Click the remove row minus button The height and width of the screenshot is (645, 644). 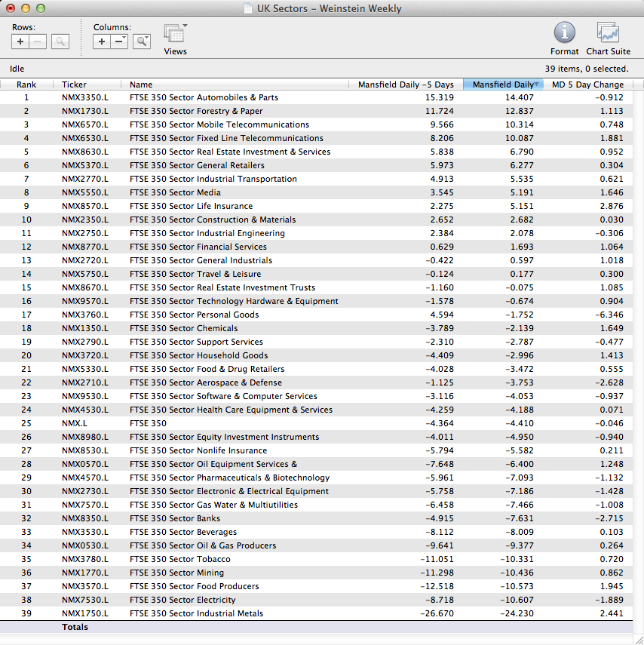(38, 41)
